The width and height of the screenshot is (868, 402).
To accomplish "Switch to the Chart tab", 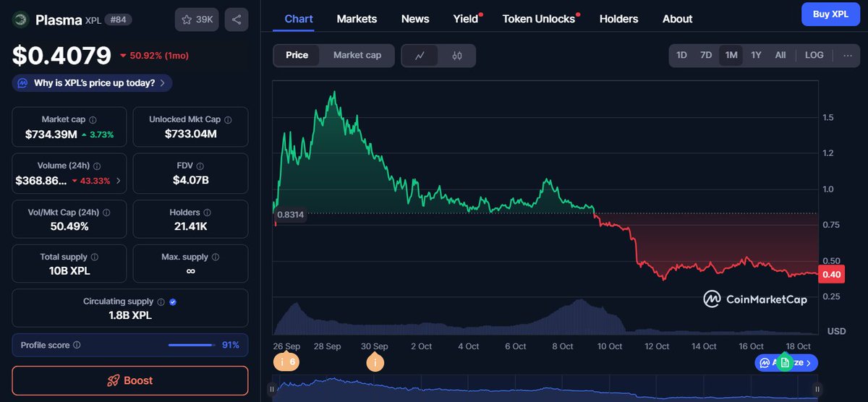I will pos(299,19).
